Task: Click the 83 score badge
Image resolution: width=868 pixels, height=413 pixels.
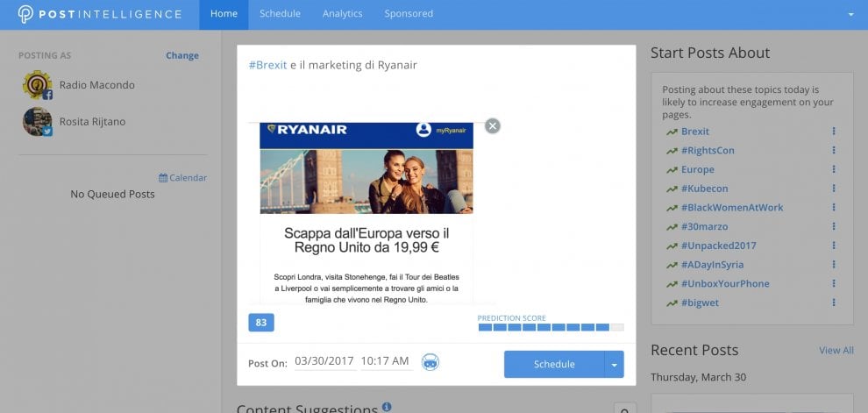Action: coord(261,323)
